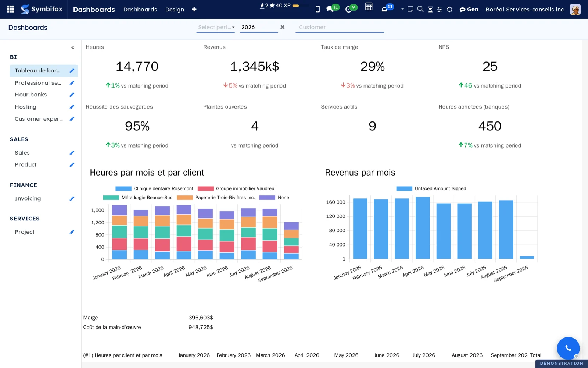Click the sun-shaped theme icon

point(450,10)
